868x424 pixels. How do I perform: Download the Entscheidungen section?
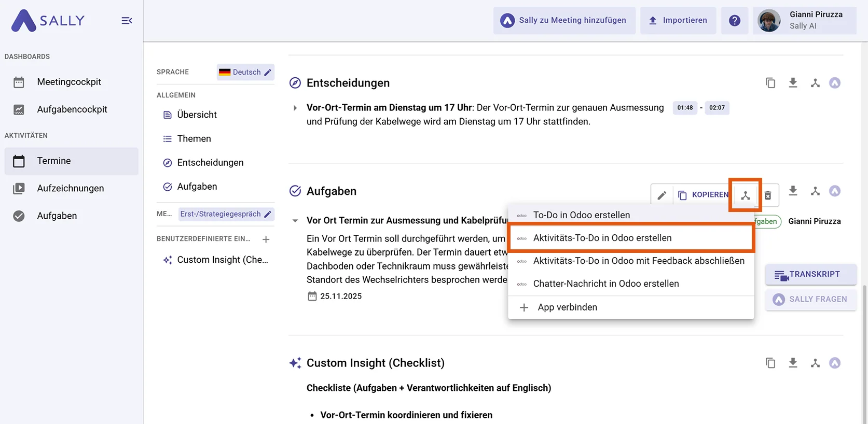coord(793,83)
